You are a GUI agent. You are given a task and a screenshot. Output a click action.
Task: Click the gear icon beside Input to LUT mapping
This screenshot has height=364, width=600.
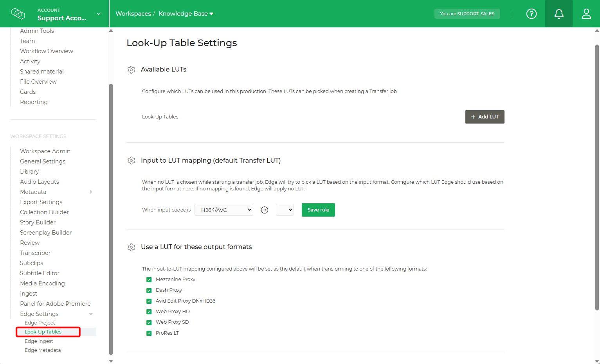(131, 160)
